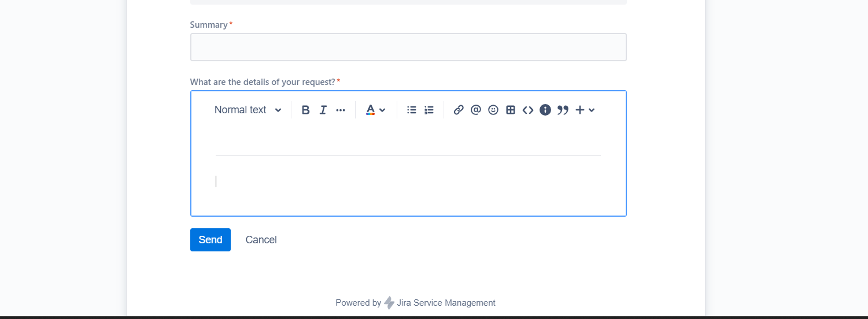The height and width of the screenshot is (319, 868).
Task: Click the 'What are the details of your request?' label
Action: [x=263, y=82]
